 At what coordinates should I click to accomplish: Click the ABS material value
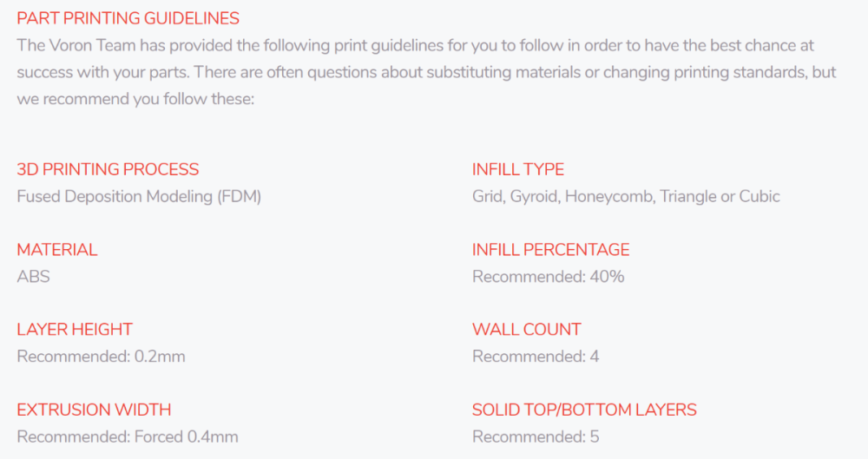(33, 276)
